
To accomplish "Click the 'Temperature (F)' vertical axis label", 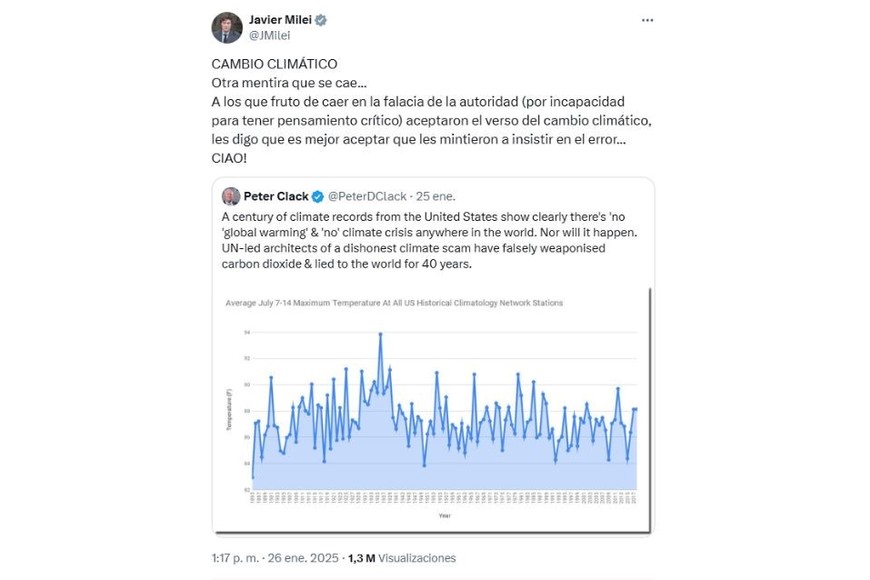I will tap(230, 410).
